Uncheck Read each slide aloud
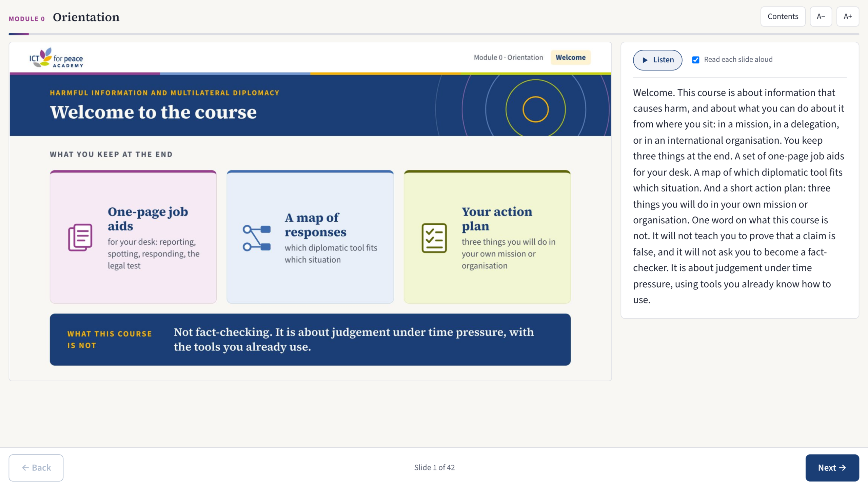 tap(695, 60)
